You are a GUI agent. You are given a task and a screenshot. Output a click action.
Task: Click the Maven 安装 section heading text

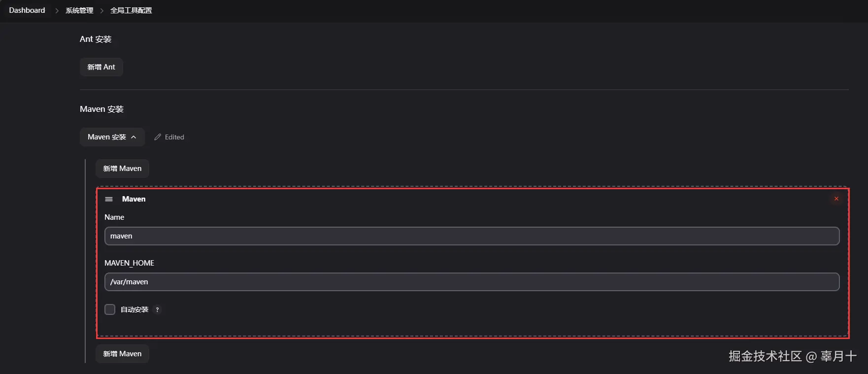(x=101, y=109)
